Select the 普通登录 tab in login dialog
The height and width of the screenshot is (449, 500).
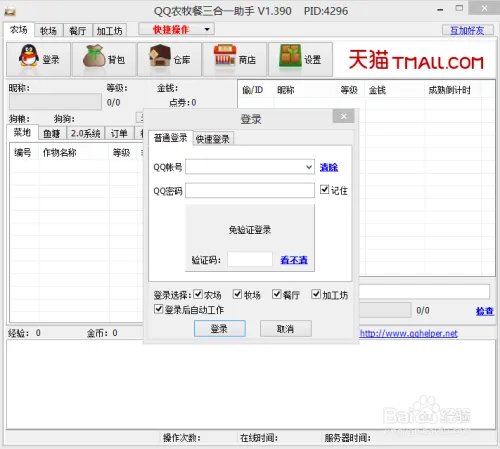tap(170, 138)
